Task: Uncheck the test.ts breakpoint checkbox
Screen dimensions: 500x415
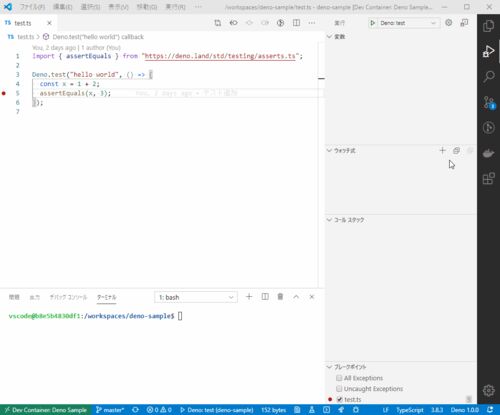Action: tap(339, 399)
